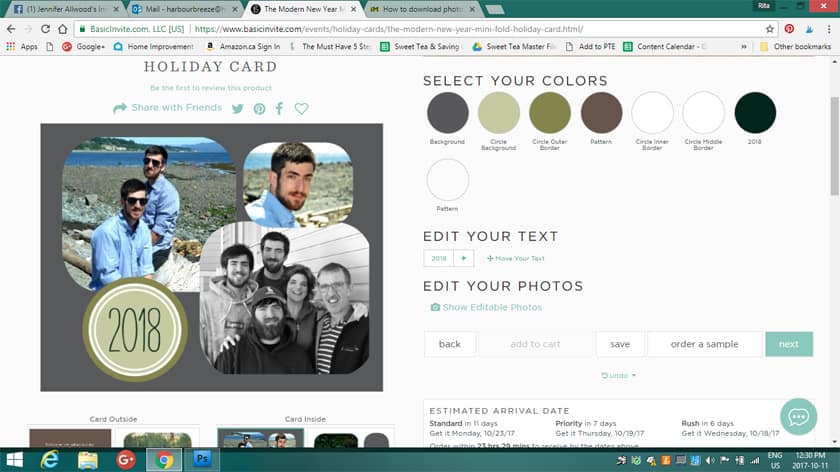This screenshot has height=472, width=840.
Task: Save the card design
Action: (620, 344)
